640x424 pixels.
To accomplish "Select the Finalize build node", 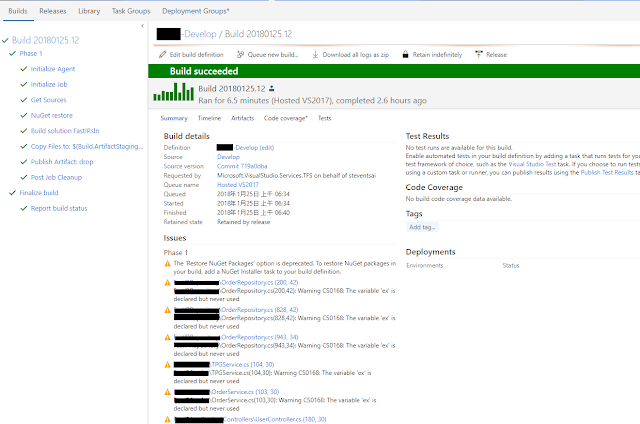I will coord(39,193).
